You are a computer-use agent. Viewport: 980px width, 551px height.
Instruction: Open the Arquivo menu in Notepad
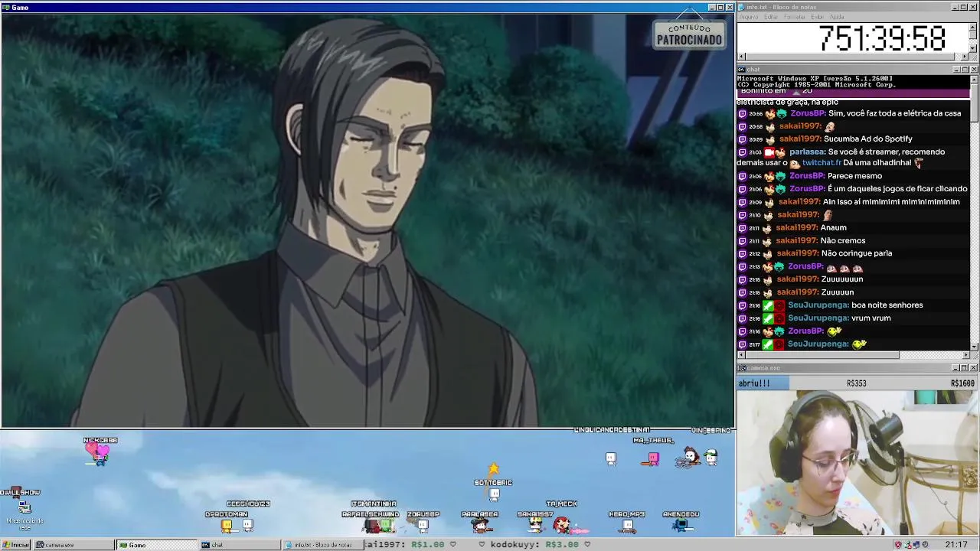[x=749, y=17]
